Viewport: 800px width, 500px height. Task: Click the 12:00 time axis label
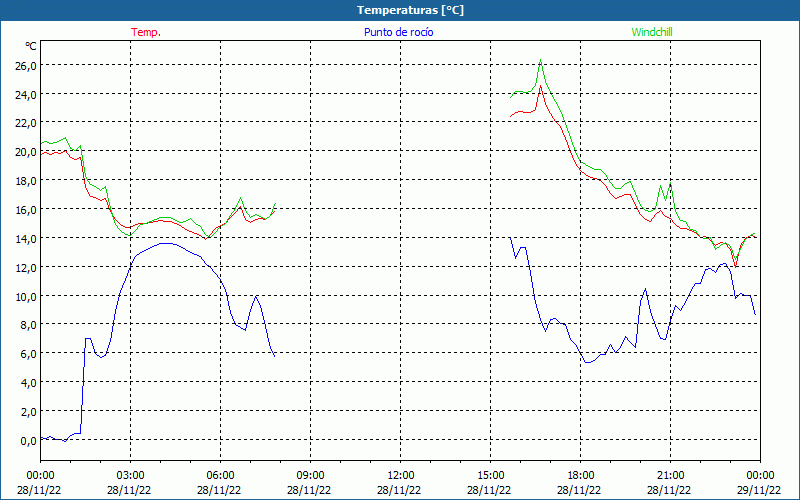click(x=401, y=476)
